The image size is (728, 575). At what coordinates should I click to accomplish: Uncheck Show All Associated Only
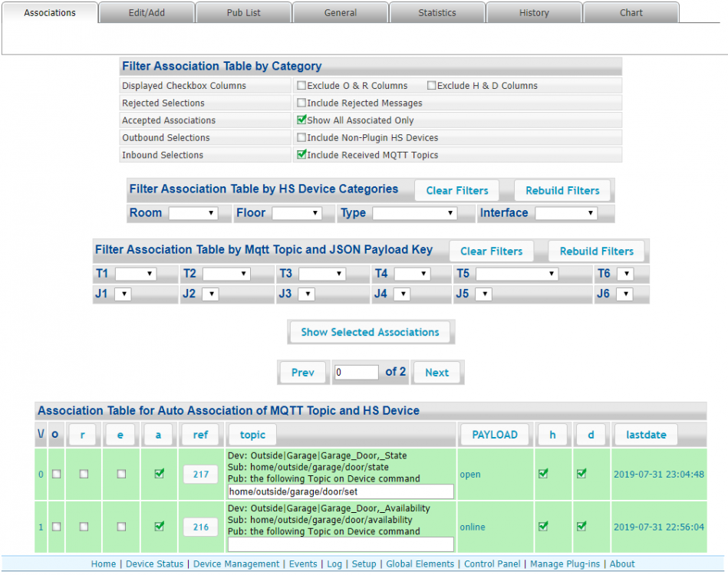point(301,120)
